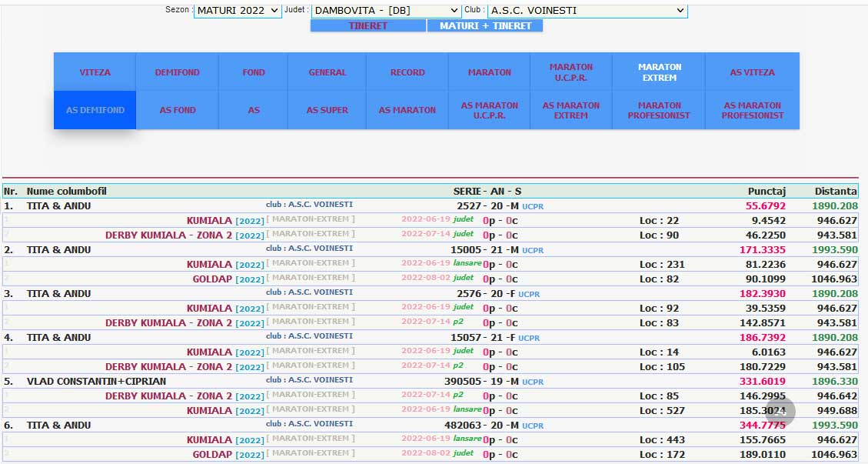
Task: Click total score 182.3930
Action: (x=763, y=294)
